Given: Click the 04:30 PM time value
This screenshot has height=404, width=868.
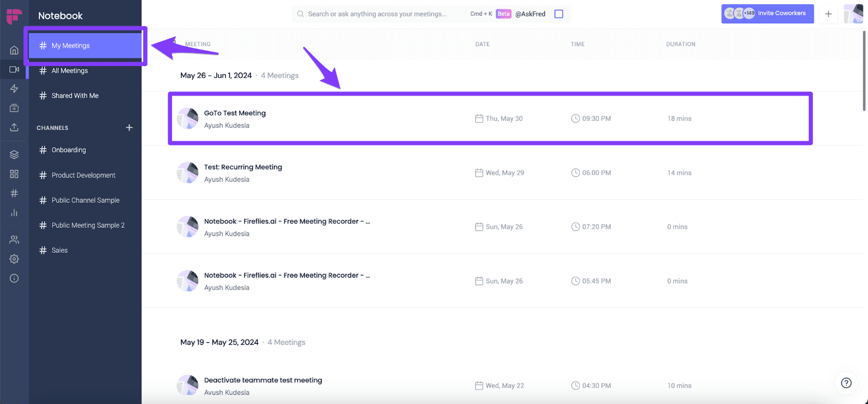Looking at the screenshot, I should point(596,386).
